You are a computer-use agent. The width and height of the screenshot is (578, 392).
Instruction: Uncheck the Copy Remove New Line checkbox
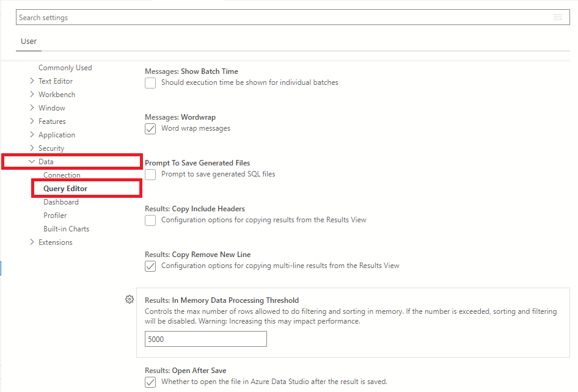(150, 266)
